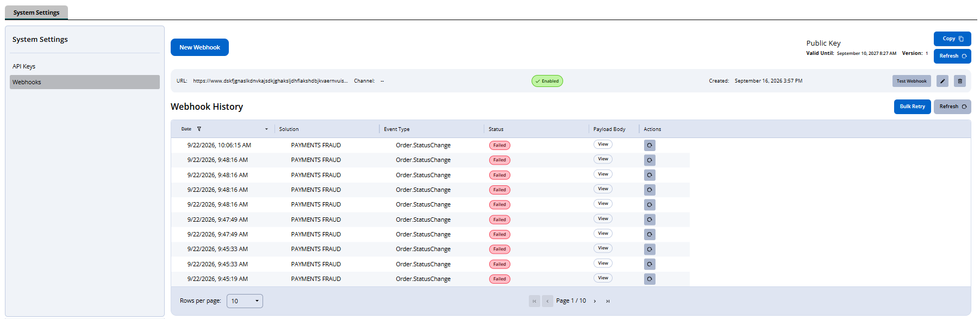
Task: Click the Solution column header
Action: click(x=289, y=129)
